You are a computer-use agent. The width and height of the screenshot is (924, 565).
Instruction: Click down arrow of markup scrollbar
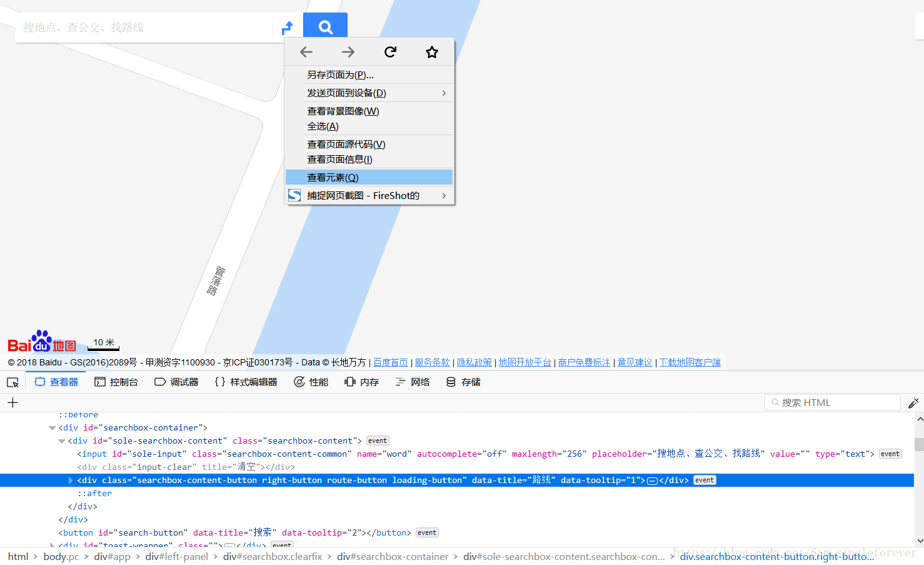pos(919,541)
